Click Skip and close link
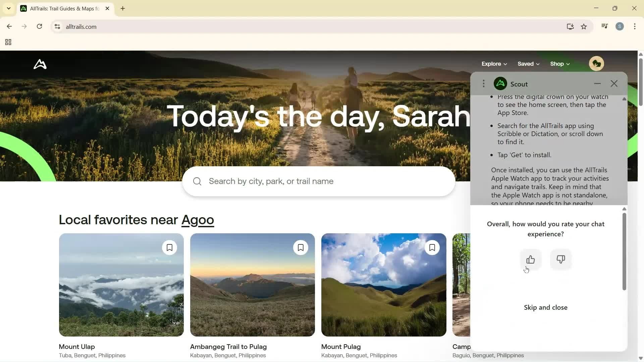Screen dimensions: 644x362 (545, 307)
